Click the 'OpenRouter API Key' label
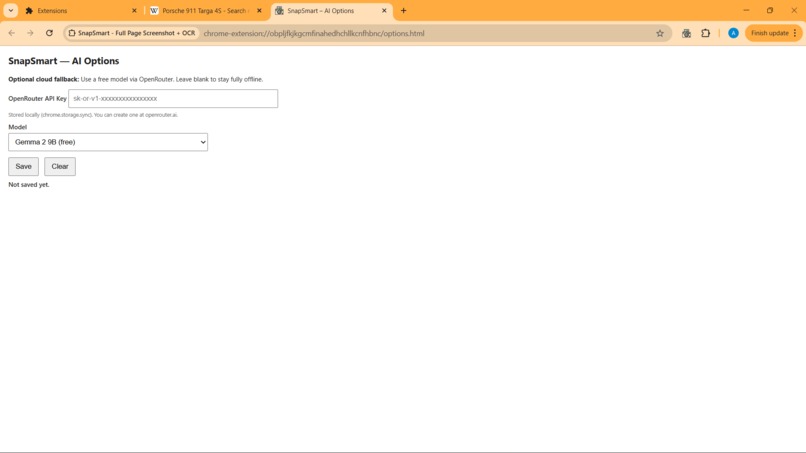This screenshot has height=453, width=806. click(x=38, y=98)
